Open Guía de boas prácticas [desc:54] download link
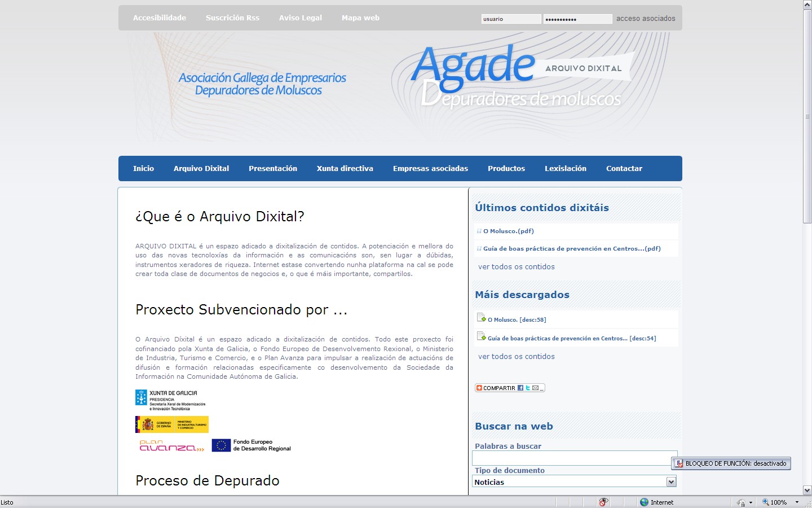 [572, 338]
